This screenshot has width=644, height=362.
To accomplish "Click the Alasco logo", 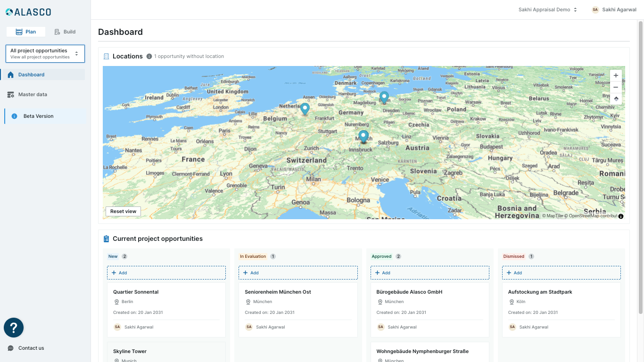I will [x=28, y=12].
